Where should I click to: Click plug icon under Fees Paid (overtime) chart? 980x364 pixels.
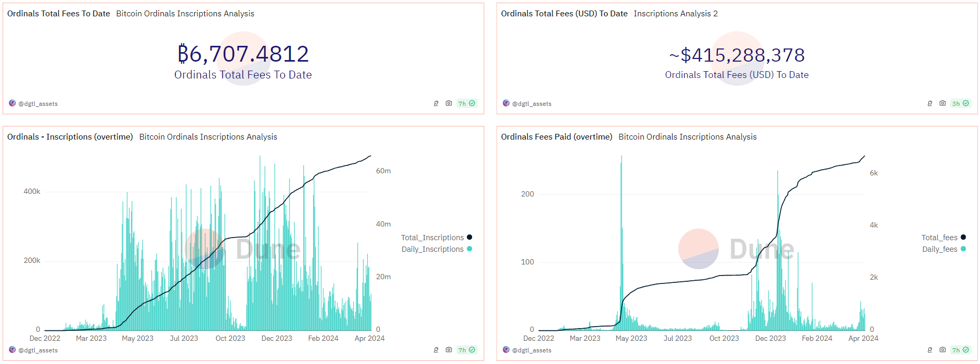click(x=929, y=350)
